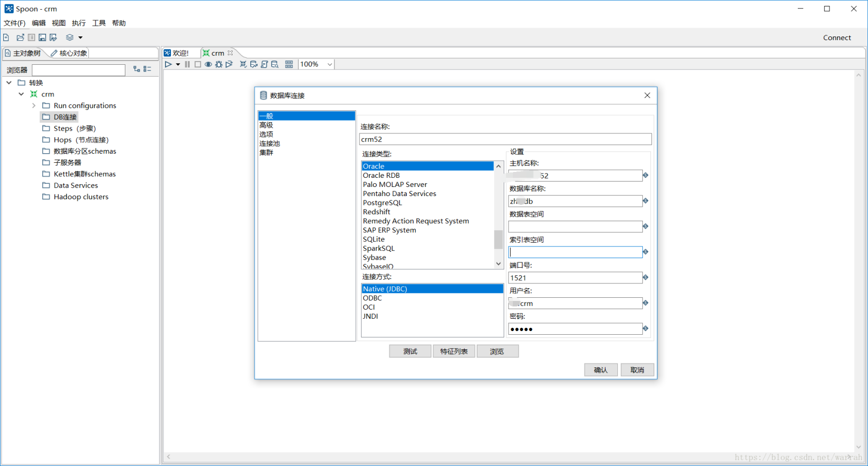Switch to the 核心对象 tab
The width and height of the screenshot is (868, 466).
(x=69, y=53)
